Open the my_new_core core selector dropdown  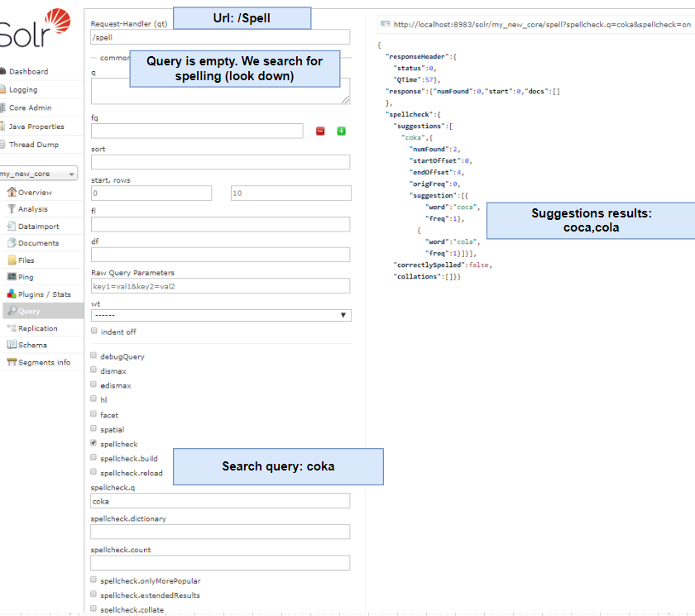click(38, 174)
